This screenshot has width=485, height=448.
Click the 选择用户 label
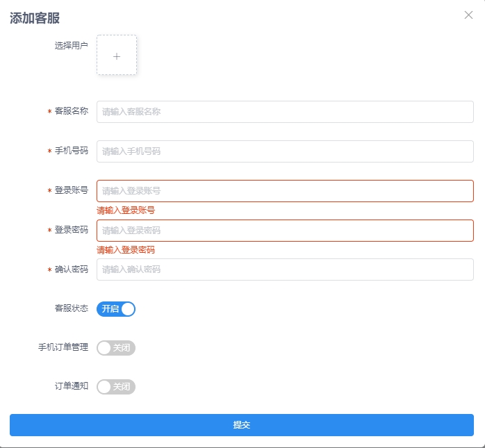click(72, 46)
